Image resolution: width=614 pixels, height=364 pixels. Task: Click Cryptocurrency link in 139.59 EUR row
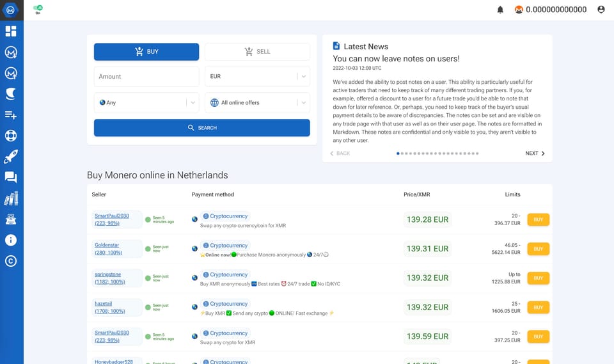coord(226,333)
